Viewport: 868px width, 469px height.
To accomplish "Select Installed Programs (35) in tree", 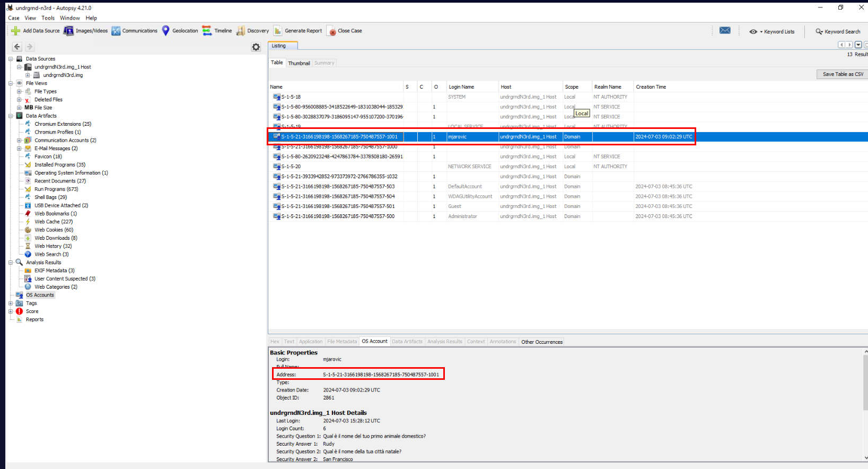I will pyautogui.click(x=60, y=165).
